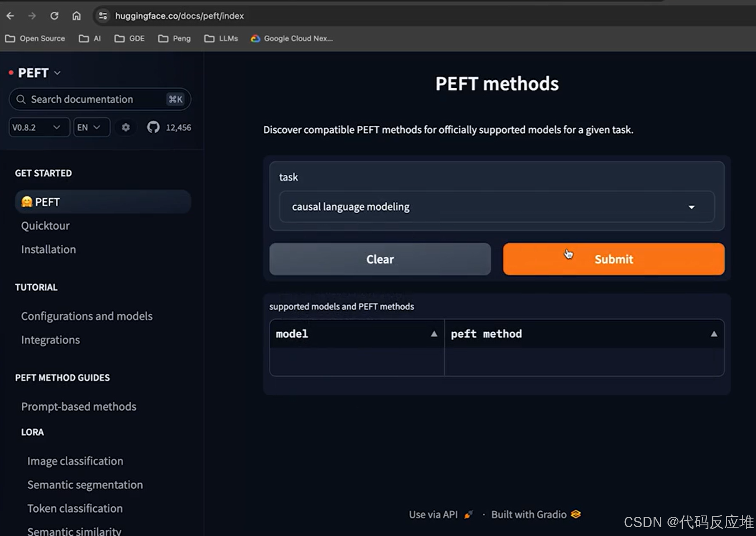This screenshot has height=536, width=756.
Task: Open the Open Source bookmark folder
Action: pyautogui.click(x=35, y=38)
